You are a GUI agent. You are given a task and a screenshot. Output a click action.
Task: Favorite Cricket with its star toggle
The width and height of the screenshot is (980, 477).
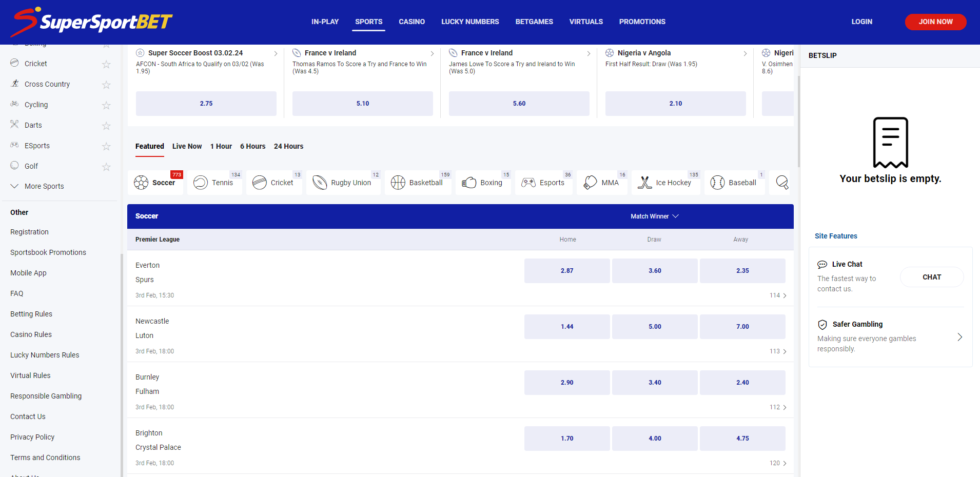click(x=106, y=64)
